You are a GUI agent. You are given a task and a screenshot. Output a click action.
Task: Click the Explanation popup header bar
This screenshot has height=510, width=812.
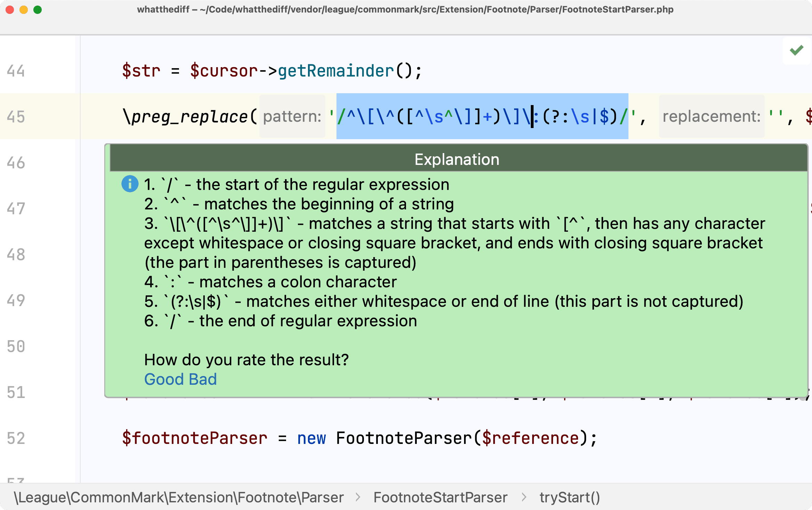(457, 159)
